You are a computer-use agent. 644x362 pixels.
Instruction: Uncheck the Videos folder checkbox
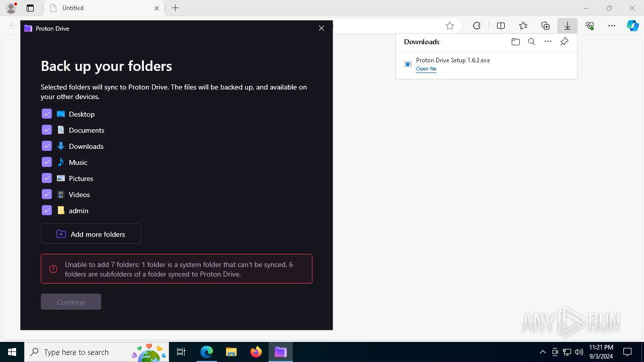click(x=47, y=194)
